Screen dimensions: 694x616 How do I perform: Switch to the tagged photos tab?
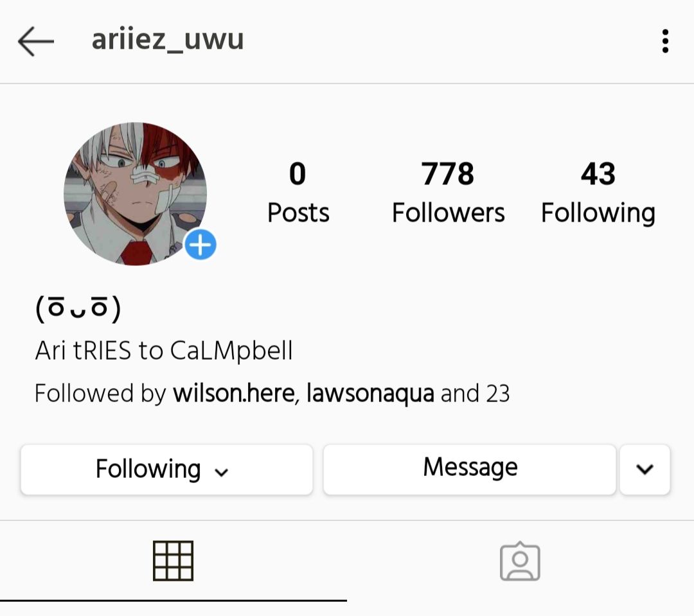click(x=520, y=561)
